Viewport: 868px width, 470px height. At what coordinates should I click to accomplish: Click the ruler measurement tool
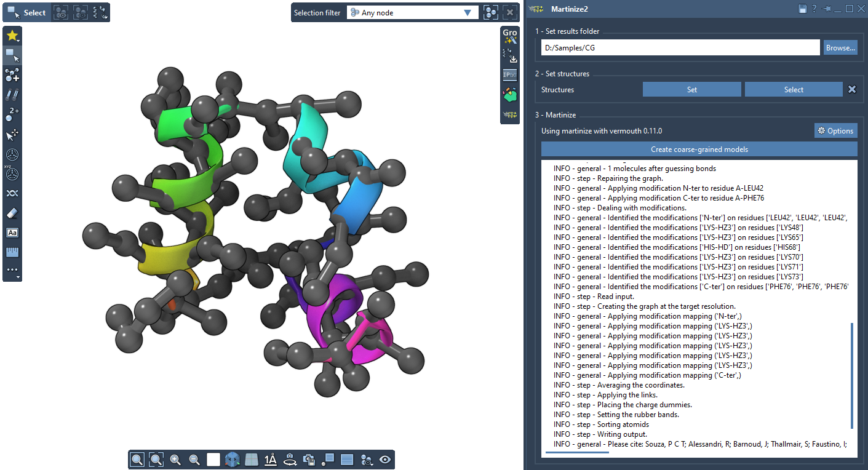point(12,252)
